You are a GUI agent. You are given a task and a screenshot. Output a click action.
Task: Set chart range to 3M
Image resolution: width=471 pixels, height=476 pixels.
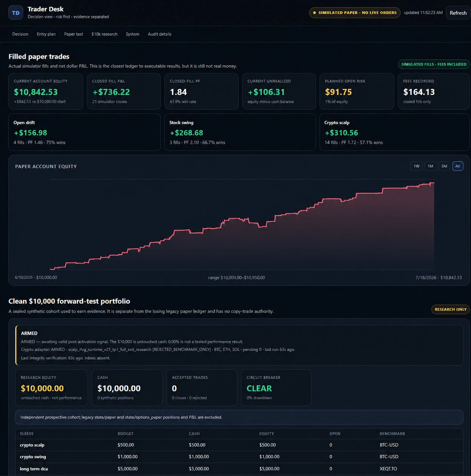click(x=444, y=166)
